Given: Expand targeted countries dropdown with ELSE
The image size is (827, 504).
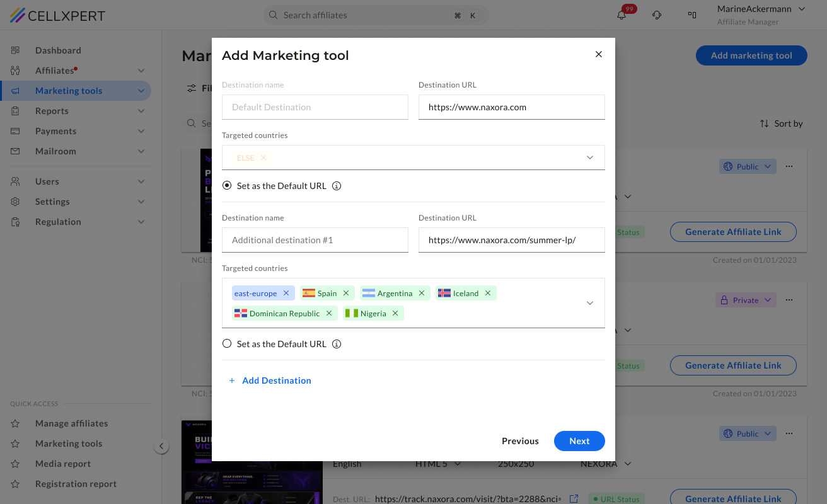Looking at the screenshot, I should [x=590, y=157].
